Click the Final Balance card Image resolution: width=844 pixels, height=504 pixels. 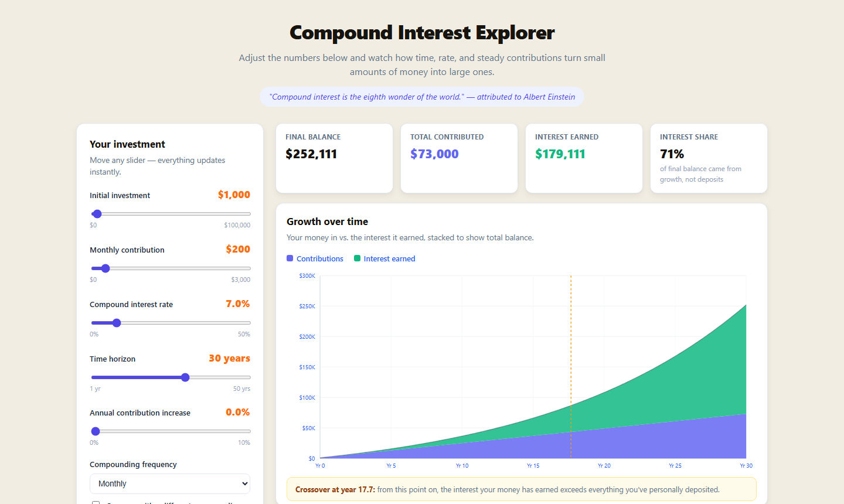334,158
